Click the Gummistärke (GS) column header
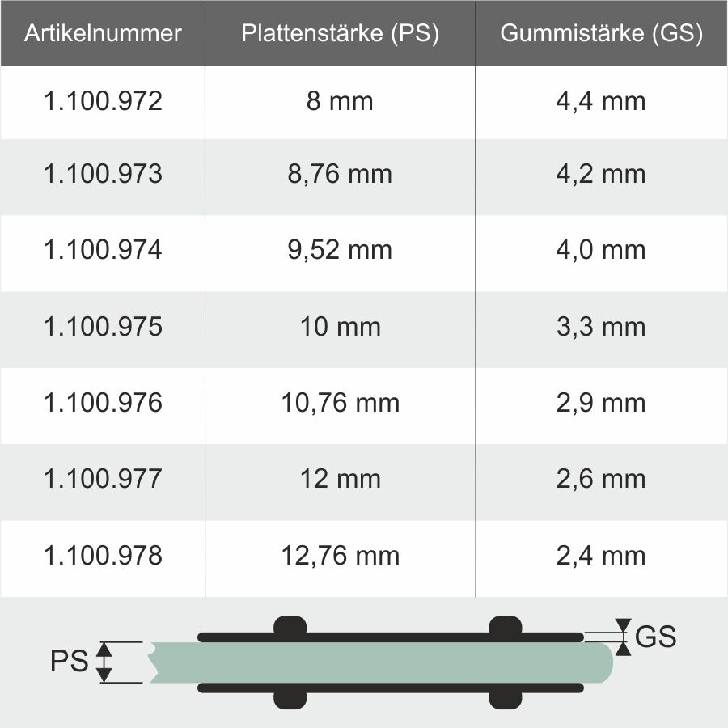This screenshot has height=728, width=728. tap(602, 33)
